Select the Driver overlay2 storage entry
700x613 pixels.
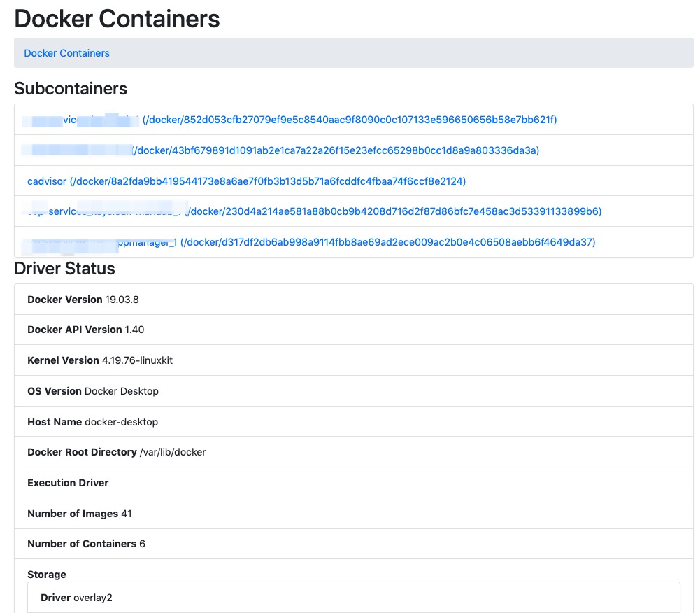(76, 598)
